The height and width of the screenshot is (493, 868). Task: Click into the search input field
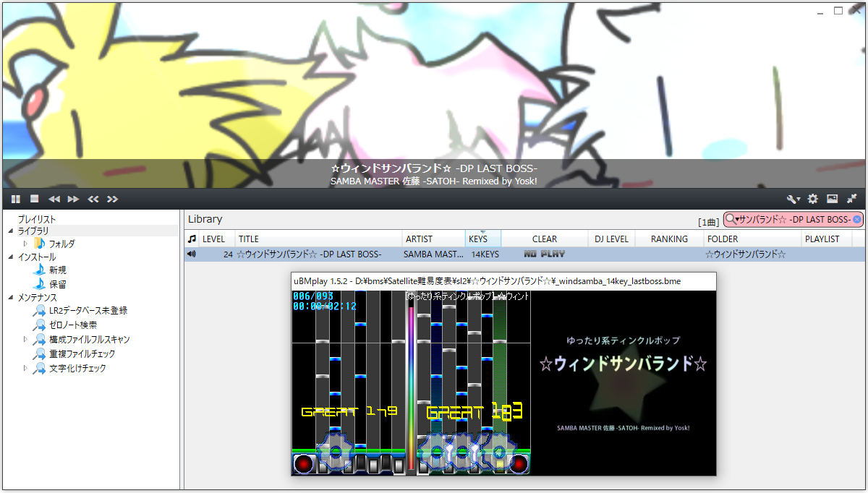pos(794,219)
